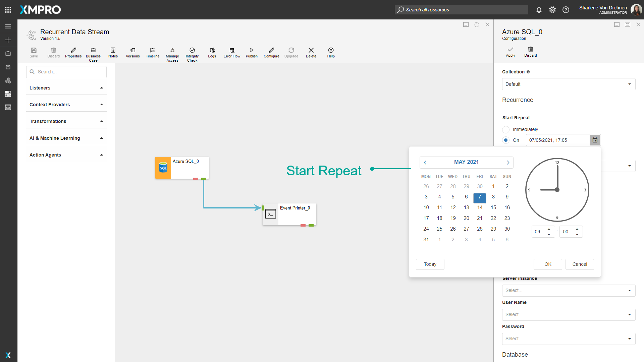Click the Discard icon in stream toolbar
Screen dimensions: 644x362
click(x=54, y=53)
